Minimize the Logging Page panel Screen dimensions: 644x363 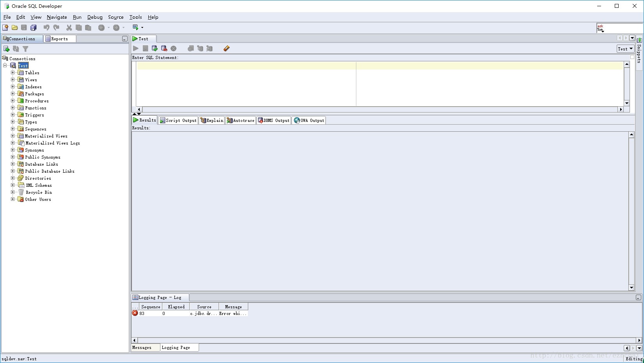tap(638, 297)
